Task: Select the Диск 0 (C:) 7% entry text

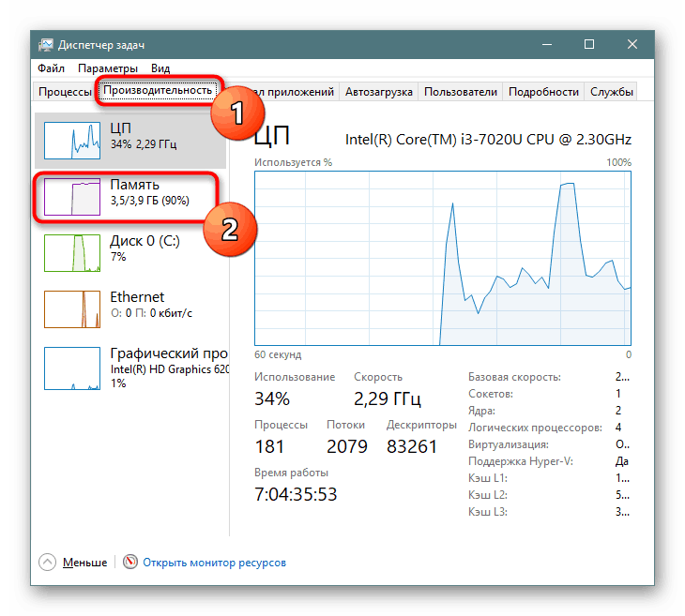Action: click(x=145, y=248)
